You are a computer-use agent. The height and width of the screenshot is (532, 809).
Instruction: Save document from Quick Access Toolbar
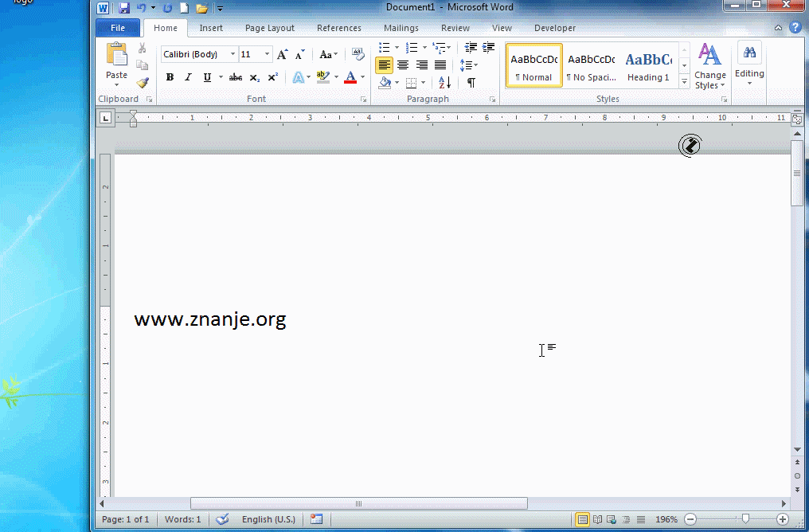pyautogui.click(x=124, y=8)
